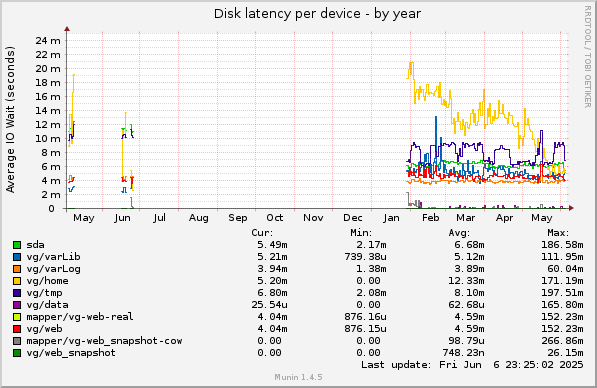Screen dimensions: 597x388
Task: Select the 'vg/tmp' legend label
Action: [x=45, y=293]
